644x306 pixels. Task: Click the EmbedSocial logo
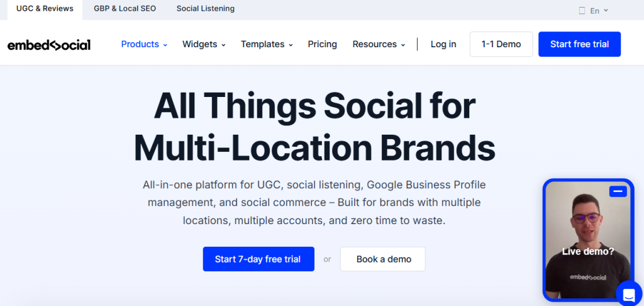49,45
